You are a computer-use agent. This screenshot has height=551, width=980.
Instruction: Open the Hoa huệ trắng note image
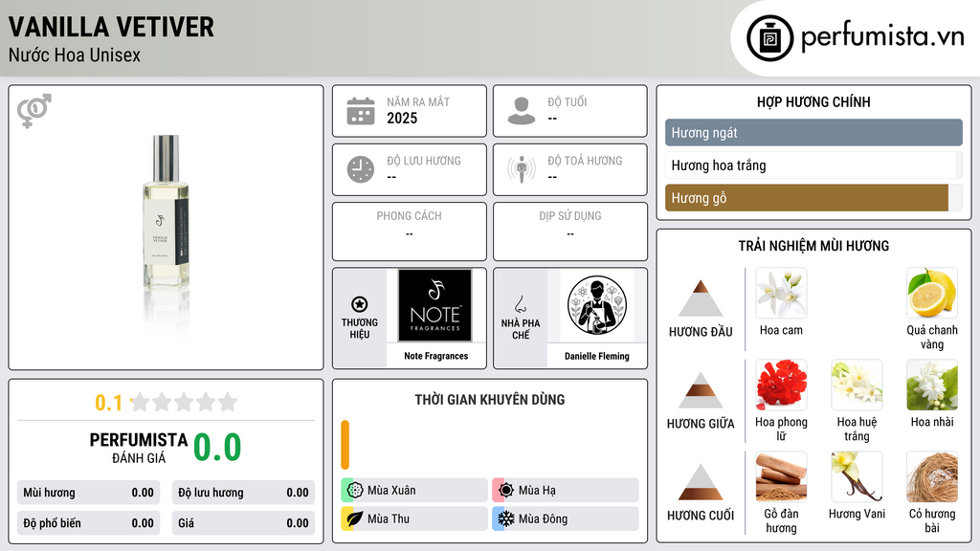(857, 385)
